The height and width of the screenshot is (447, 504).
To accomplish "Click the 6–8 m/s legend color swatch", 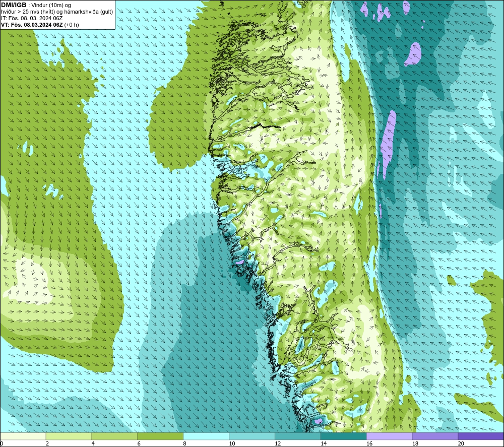I will 160,436.
